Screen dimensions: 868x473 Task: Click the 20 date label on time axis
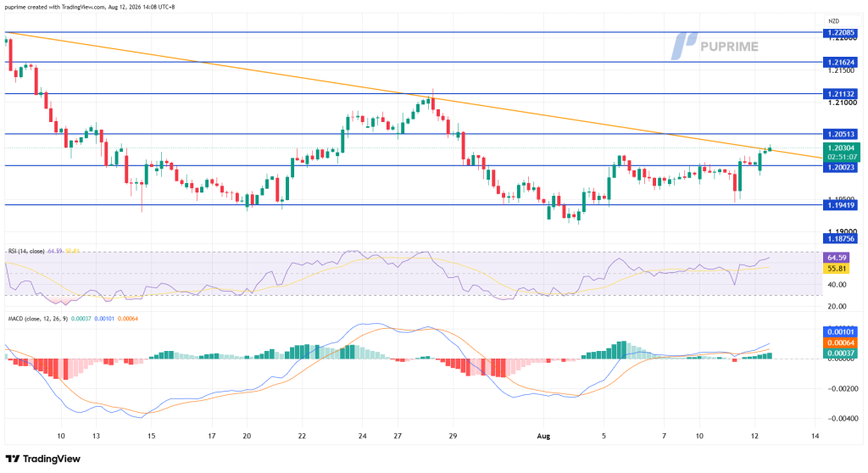247,437
